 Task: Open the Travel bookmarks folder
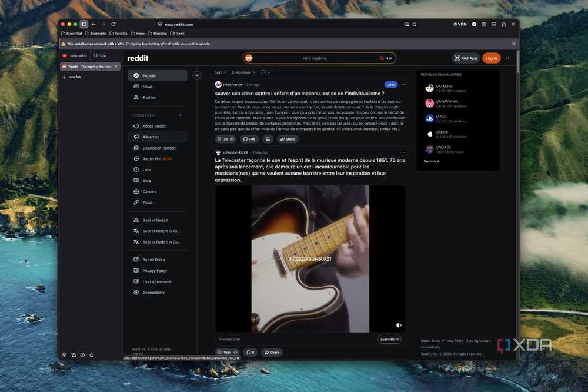point(178,34)
